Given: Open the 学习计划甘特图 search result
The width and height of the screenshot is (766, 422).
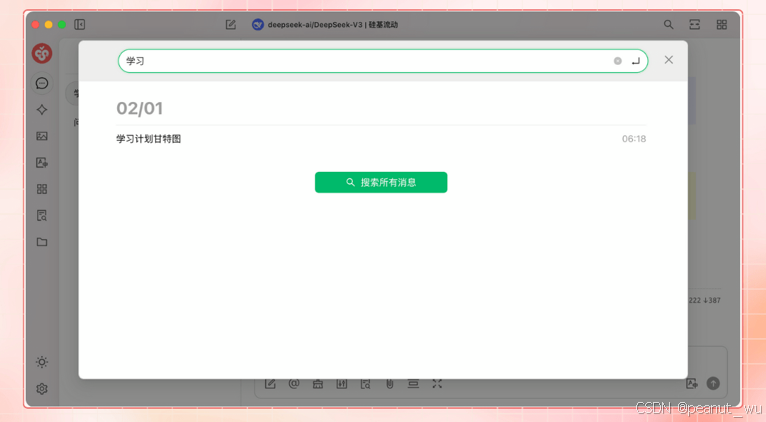Looking at the screenshot, I should (381, 139).
